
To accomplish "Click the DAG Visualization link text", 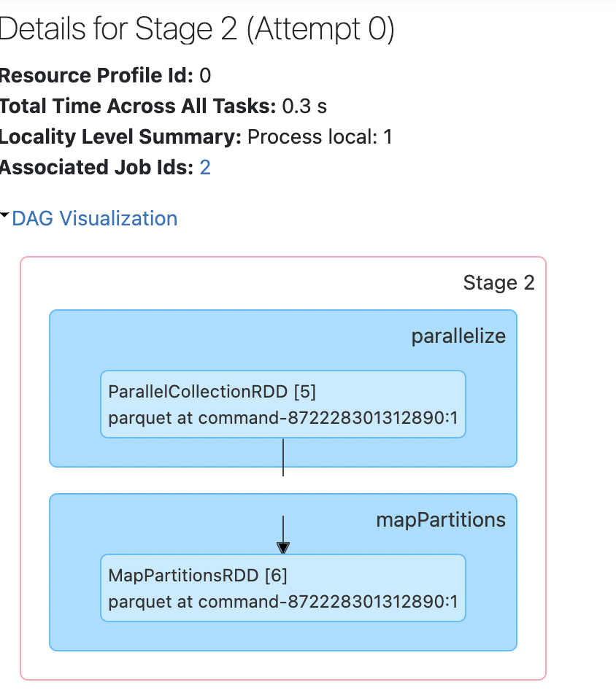I will (94, 219).
